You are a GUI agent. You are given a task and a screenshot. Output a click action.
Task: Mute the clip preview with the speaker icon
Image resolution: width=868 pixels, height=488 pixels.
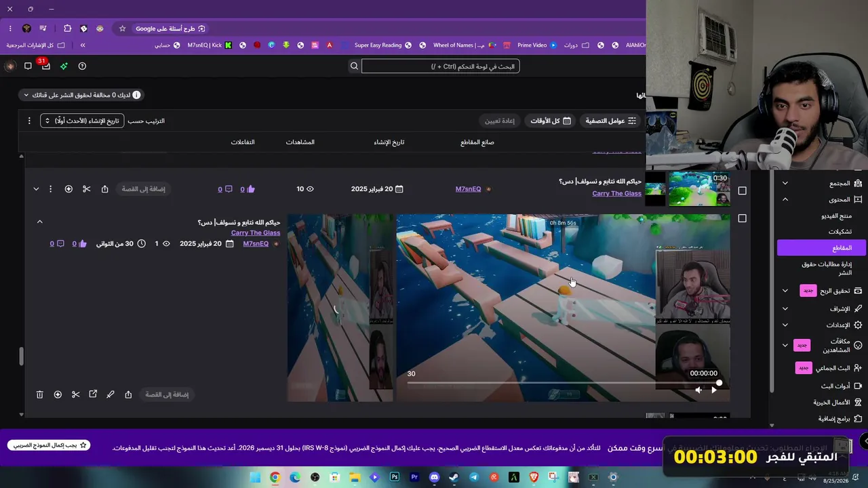point(698,390)
